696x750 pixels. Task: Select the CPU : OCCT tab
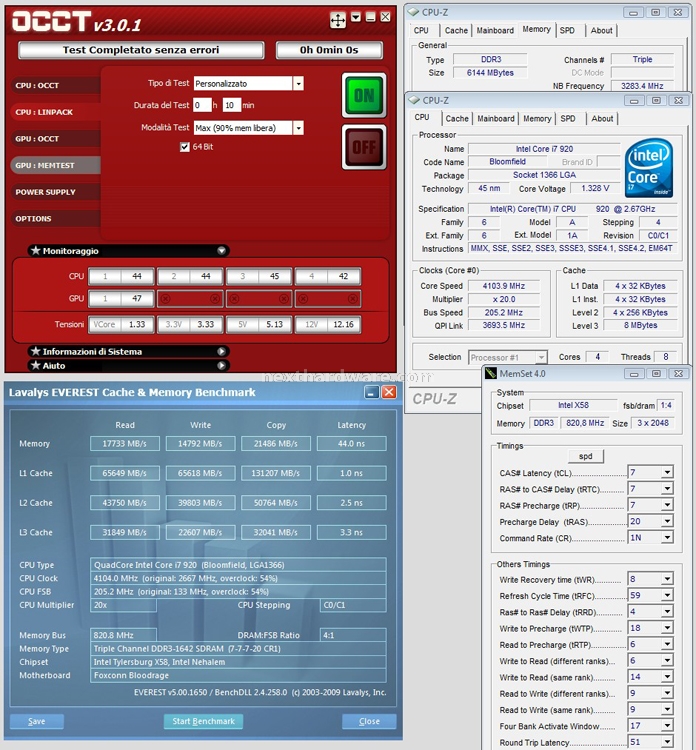point(55,86)
